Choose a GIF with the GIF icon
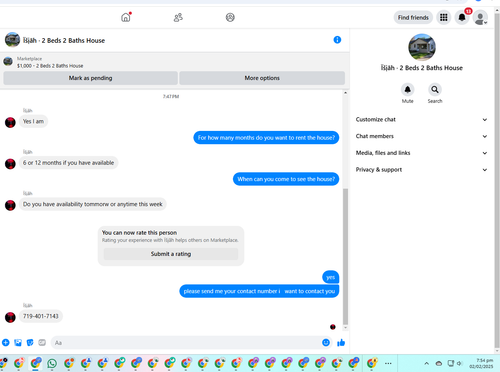 point(42,342)
